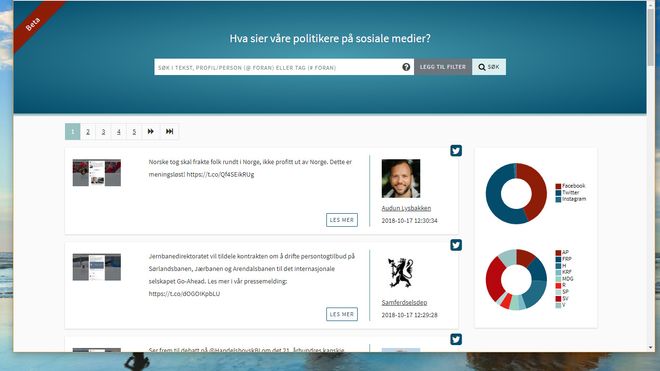Go to page 2
The image size is (660, 371).
click(88, 131)
